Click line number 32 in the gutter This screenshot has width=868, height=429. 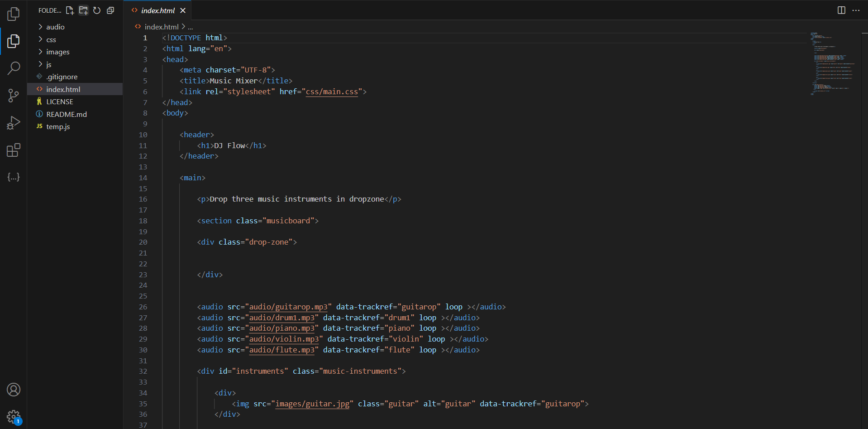(x=143, y=371)
